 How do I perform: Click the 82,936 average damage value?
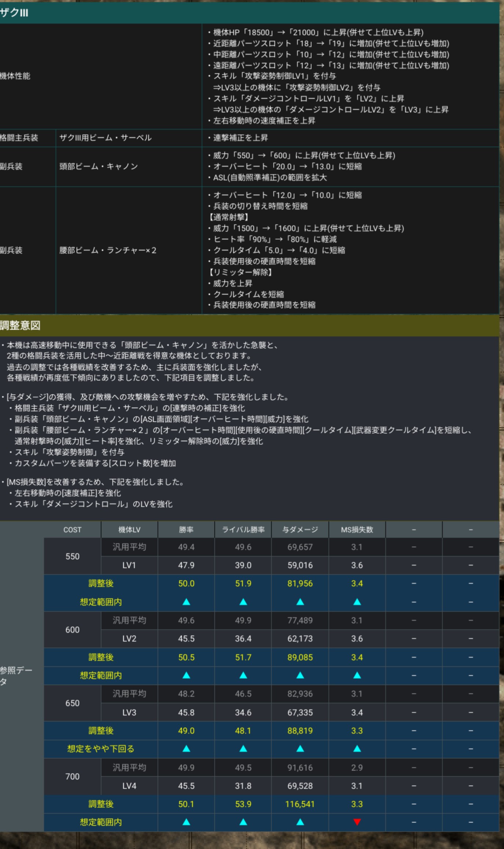click(300, 694)
